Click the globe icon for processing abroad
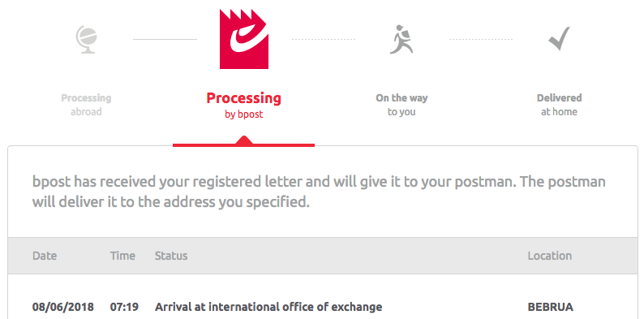This screenshot has height=319, width=644. pyautogui.click(x=86, y=40)
